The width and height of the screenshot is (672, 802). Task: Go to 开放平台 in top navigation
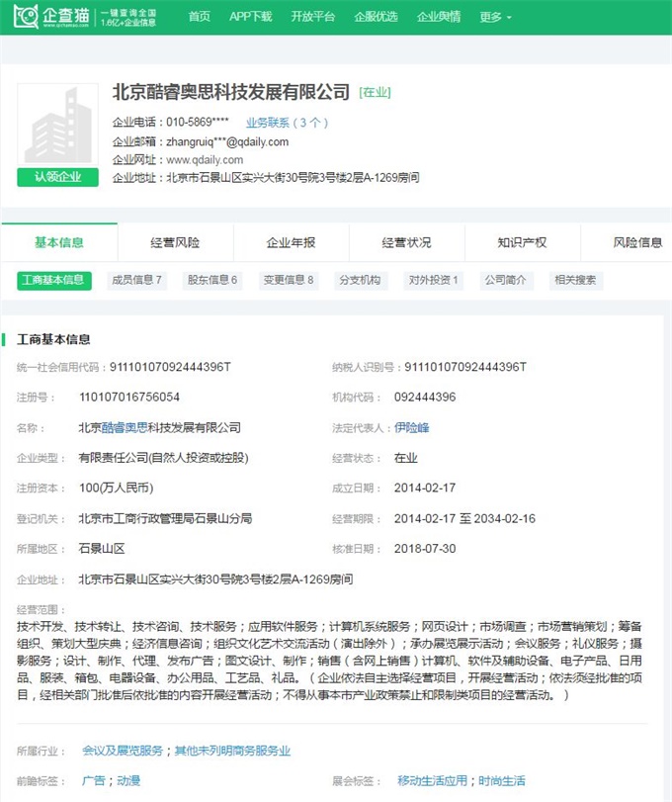click(x=312, y=17)
